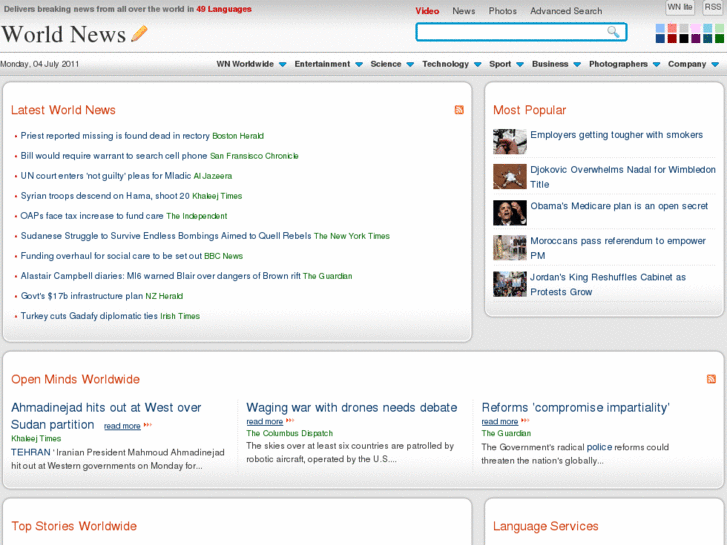Image resolution: width=727 pixels, height=545 pixels.
Task: Click the Al Jazeera source link
Action: (212, 176)
